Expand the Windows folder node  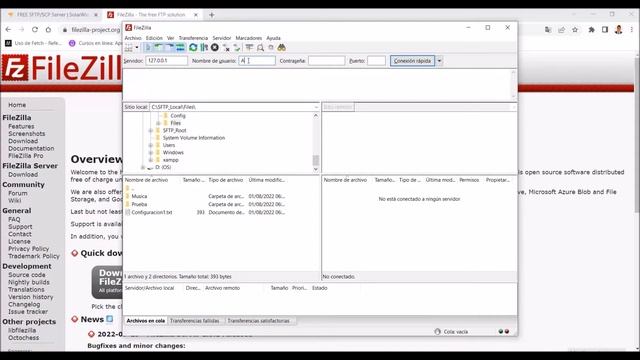(151, 153)
